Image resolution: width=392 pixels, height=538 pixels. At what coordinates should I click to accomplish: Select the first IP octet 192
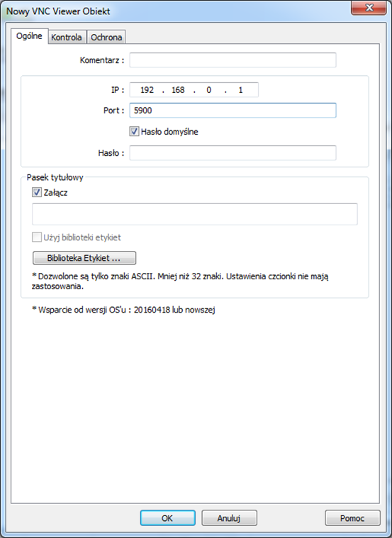(147, 90)
